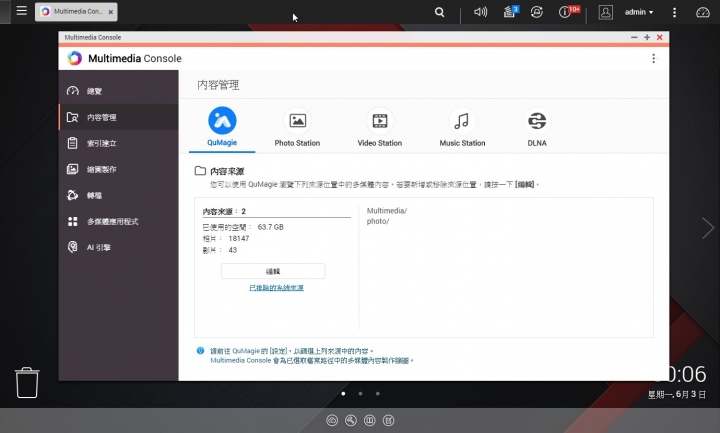Open the desktop search magnifier icon
The width and height of the screenshot is (720, 433).
click(439, 12)
